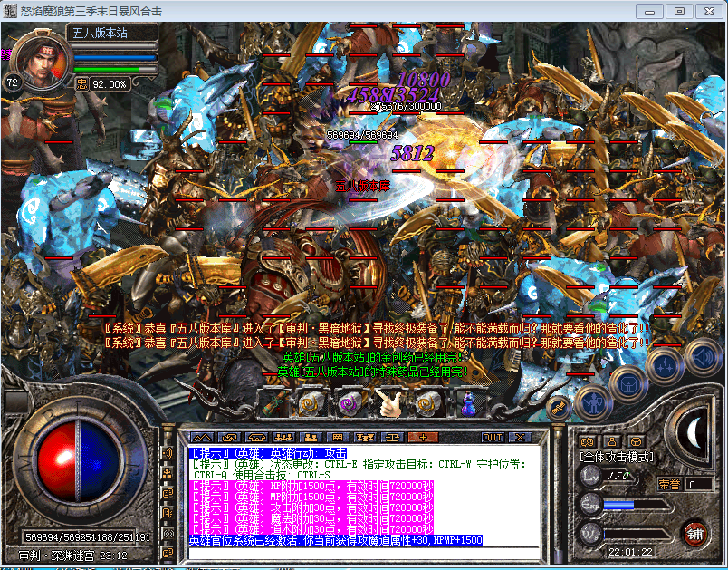Click the 金创药已经用完 green message
Viewport: 728px width, 570px height.
[x=373, y=357]
